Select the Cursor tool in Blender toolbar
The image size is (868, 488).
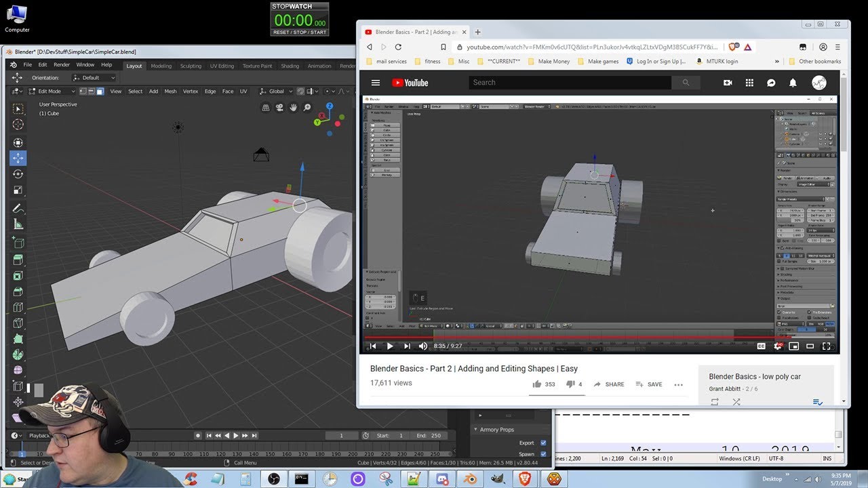pos(18,125)
